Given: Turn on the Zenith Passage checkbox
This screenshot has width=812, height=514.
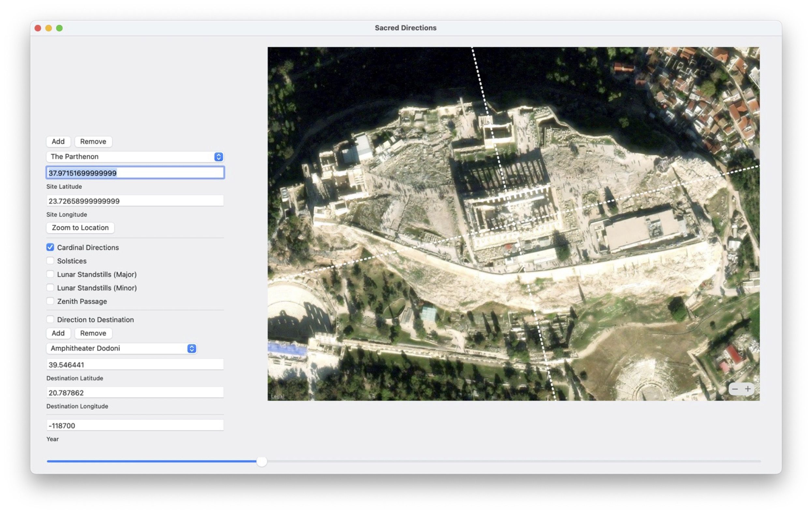Looking at the screenshot, I should 50,301.
